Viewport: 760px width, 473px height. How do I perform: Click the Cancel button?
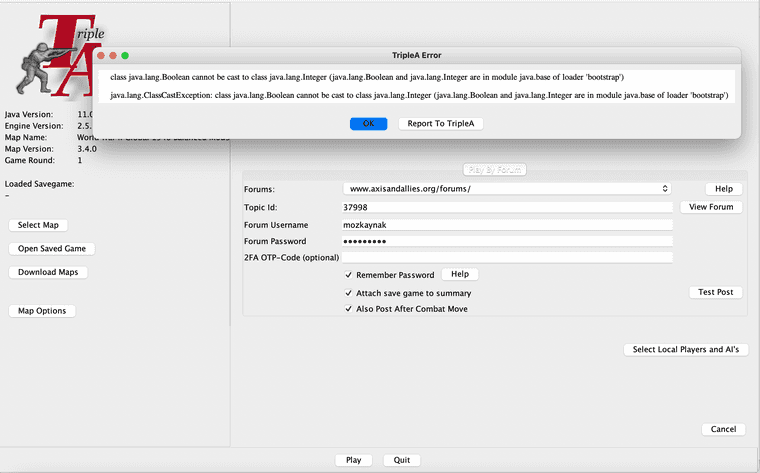pyautogui.click(x=723, y=429)
